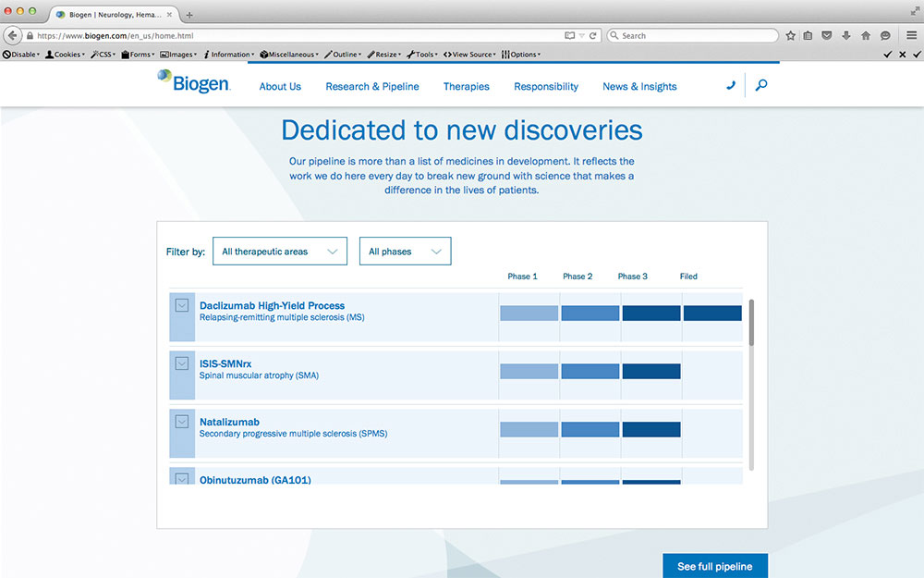The image size is (924, 578).
Task: Click the Filed progress bar for Daclizumab
Action: pos(712,314)
